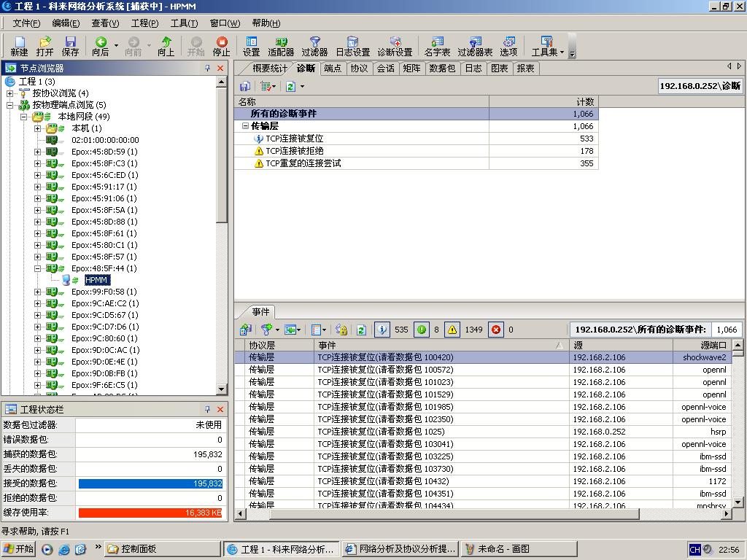Open the 适配器 (Adapter) settings icon
Viewport: 747px width, 560px height.
point(281,46)
